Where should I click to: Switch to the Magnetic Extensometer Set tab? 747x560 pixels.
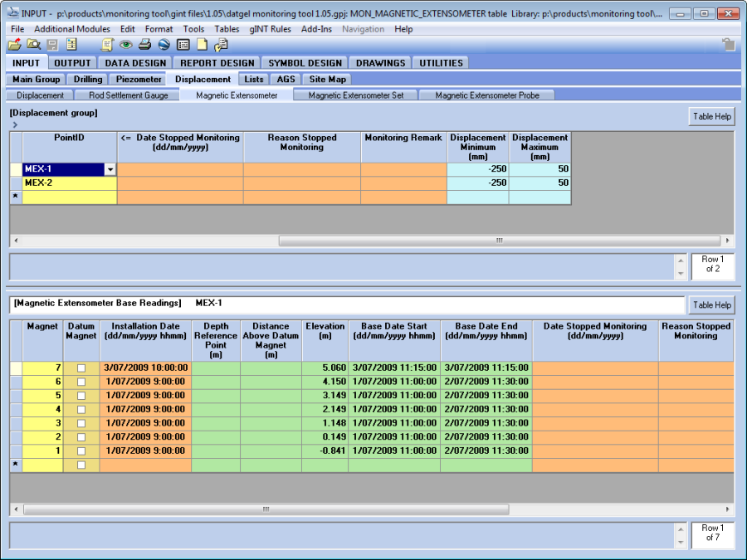355,95
